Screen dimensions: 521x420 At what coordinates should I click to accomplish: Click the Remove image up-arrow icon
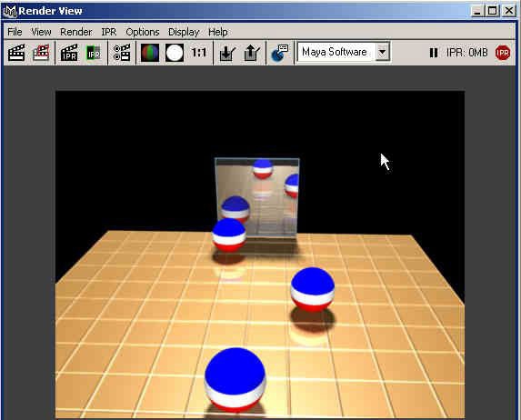[x=252, y=53]
